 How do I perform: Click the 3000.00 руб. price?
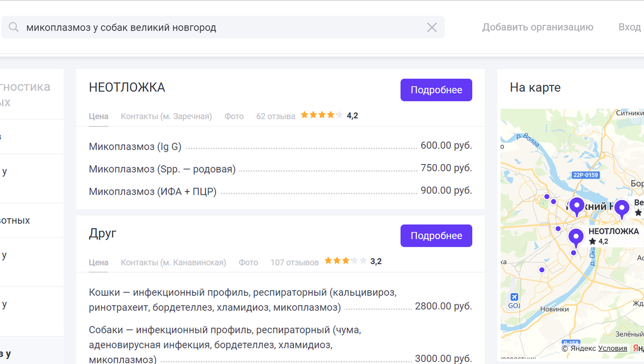pyautogui.click(x=443, y=359)
